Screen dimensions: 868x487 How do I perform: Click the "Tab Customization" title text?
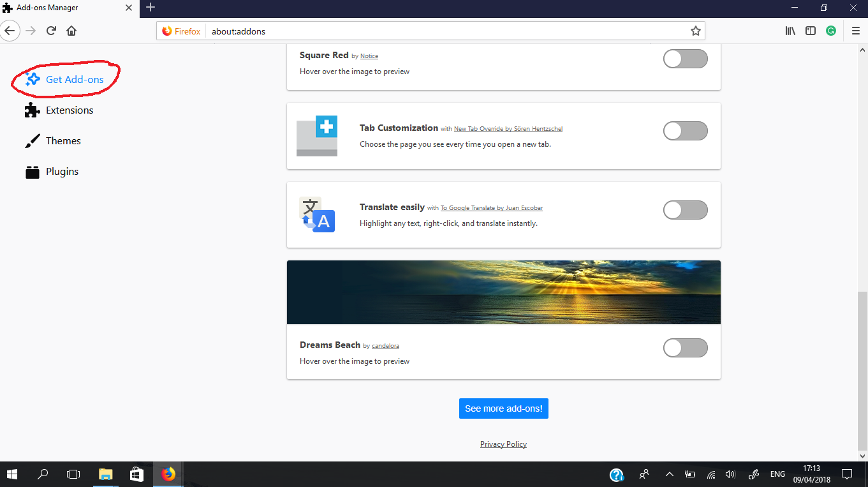coord(399,128)
